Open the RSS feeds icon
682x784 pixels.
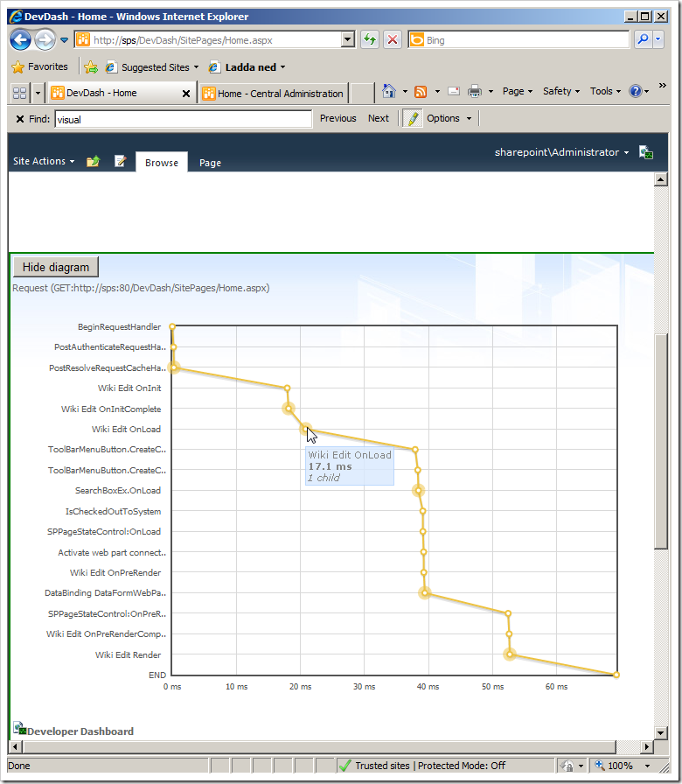(x=421, y=92)
